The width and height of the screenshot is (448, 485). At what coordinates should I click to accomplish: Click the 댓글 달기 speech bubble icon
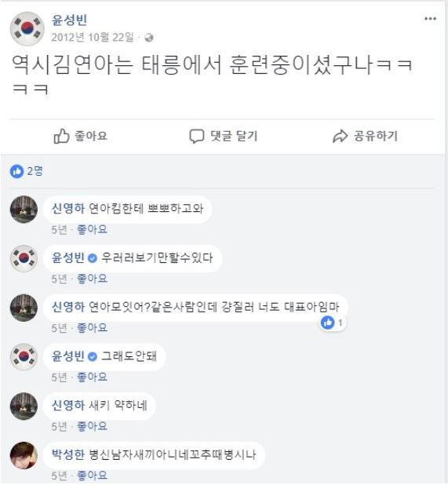point(196,137)
